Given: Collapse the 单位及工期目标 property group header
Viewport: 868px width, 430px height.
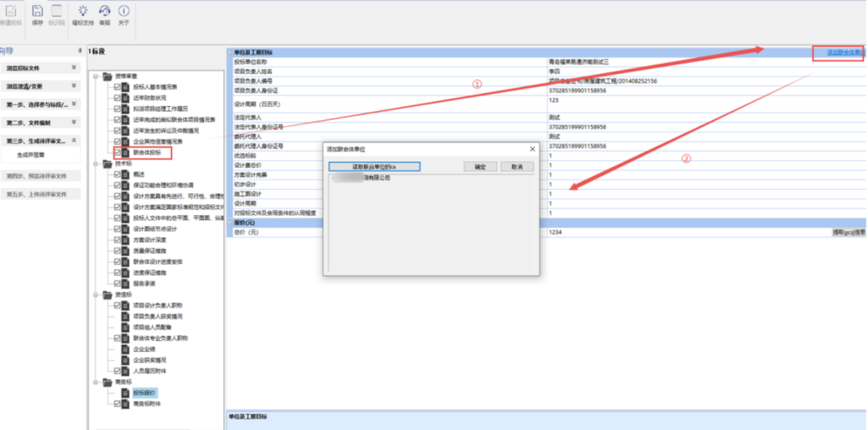Looking at the screenshot, I should (x=230, y=52).
